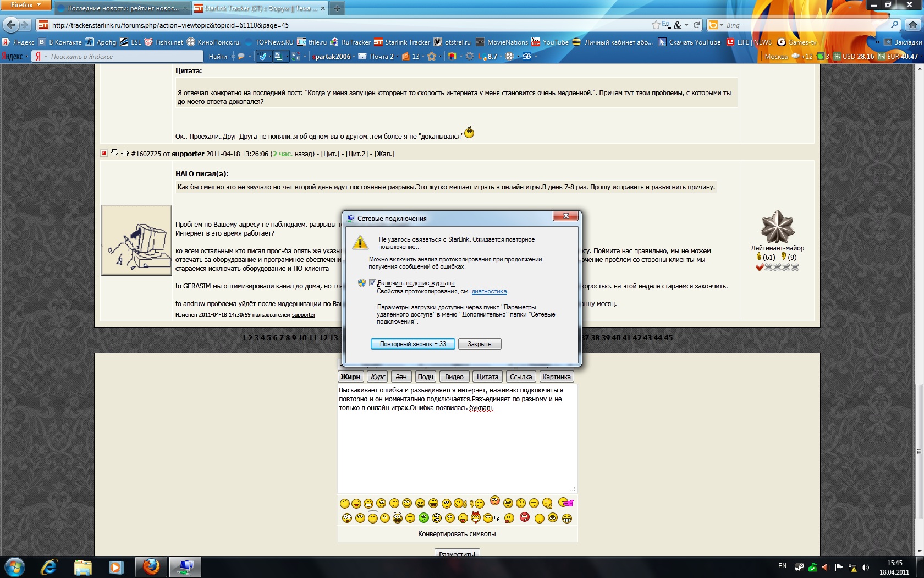Insert the green-faced smiley
This screenshot has height=578, width=924.
click(x=424, y=517)
